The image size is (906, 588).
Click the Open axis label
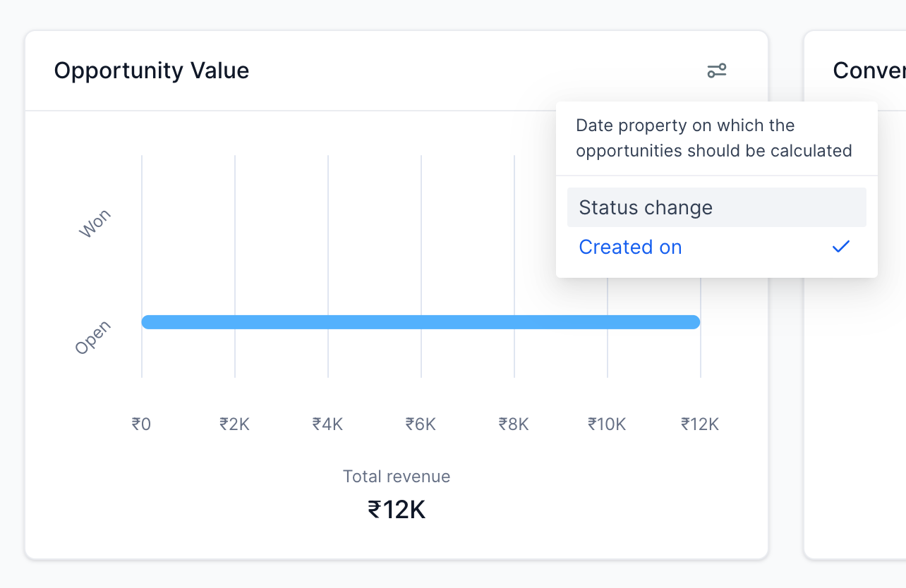tap(93, 338)
